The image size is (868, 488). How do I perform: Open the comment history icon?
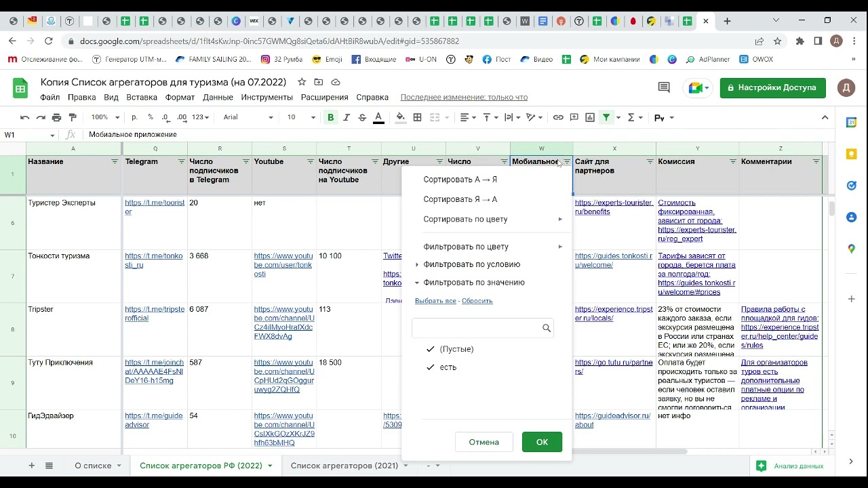click(x=664, y=87)
